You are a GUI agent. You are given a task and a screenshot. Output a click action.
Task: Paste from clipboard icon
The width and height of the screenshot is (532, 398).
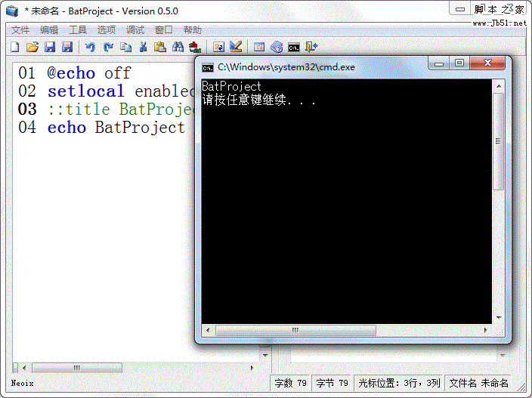pos(159,47)
